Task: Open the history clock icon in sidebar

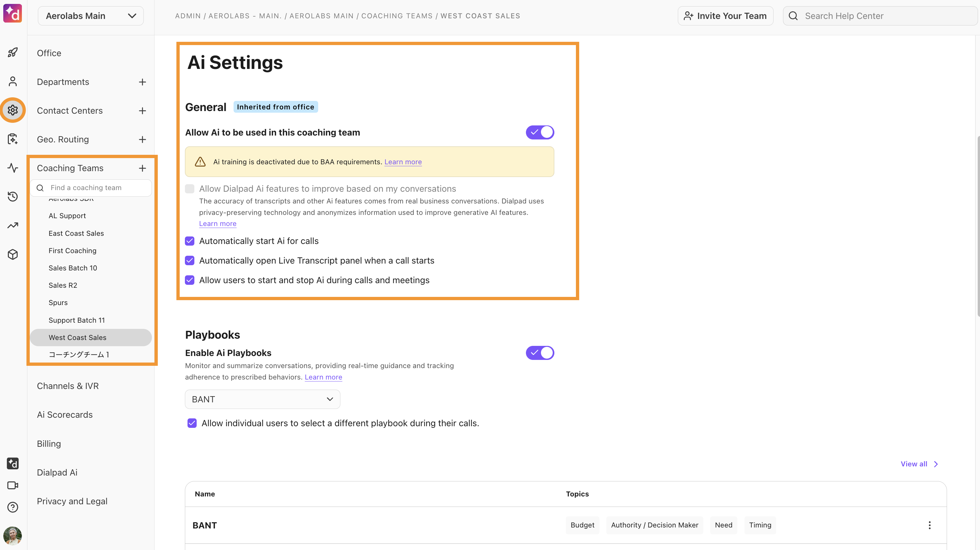Action: (x=13, y=197)
